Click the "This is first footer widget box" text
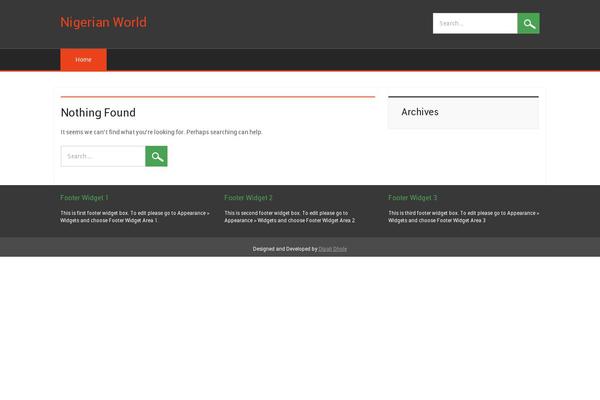Viewport: 600px width, 400px height. [x=135, y=217]
